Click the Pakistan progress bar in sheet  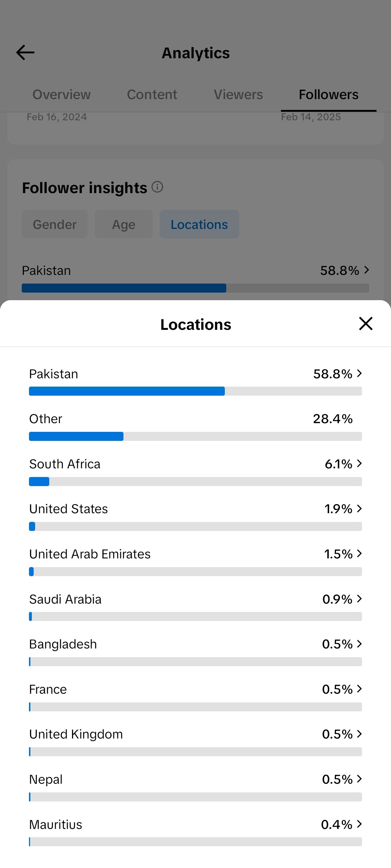click(195, 391)
